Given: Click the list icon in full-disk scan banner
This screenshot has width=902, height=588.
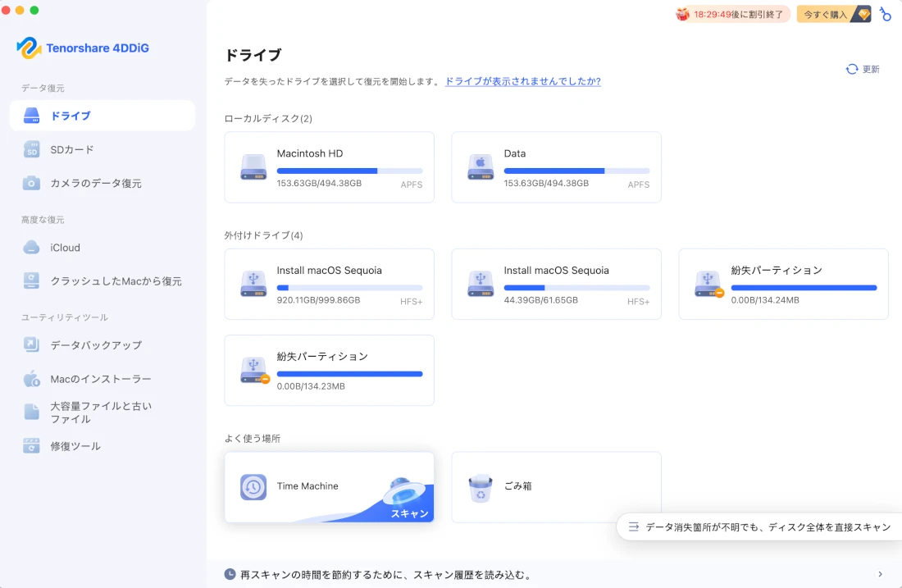Looking at the screenshot, I should click(633, 526).
